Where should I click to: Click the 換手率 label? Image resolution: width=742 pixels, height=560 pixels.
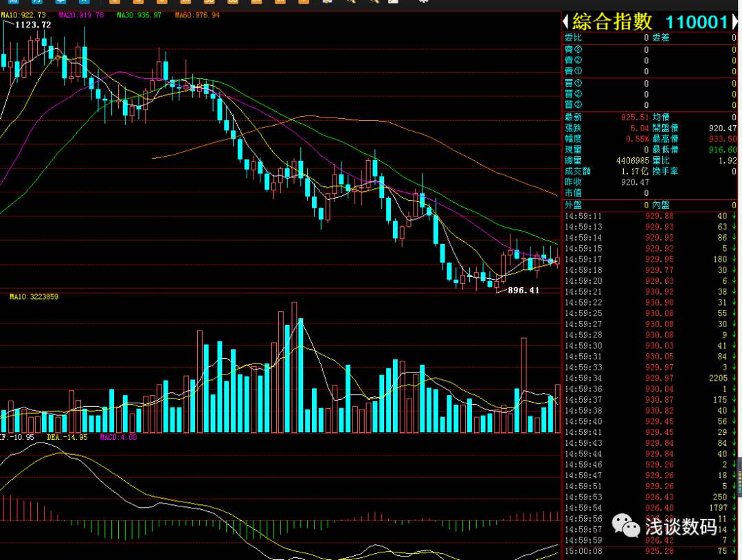[665, 171]
